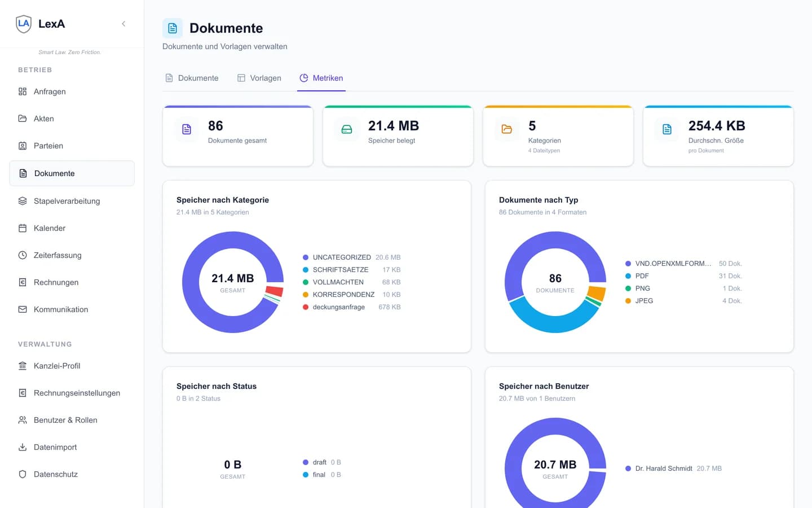Screen dimensions: 812x508
Task: Click the Akten folder icon
Action: pos(23,119)
